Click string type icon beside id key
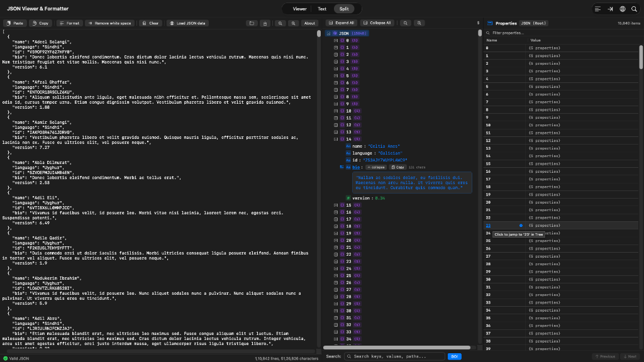This screenshot has height=362, width=644. pos(348,160)
